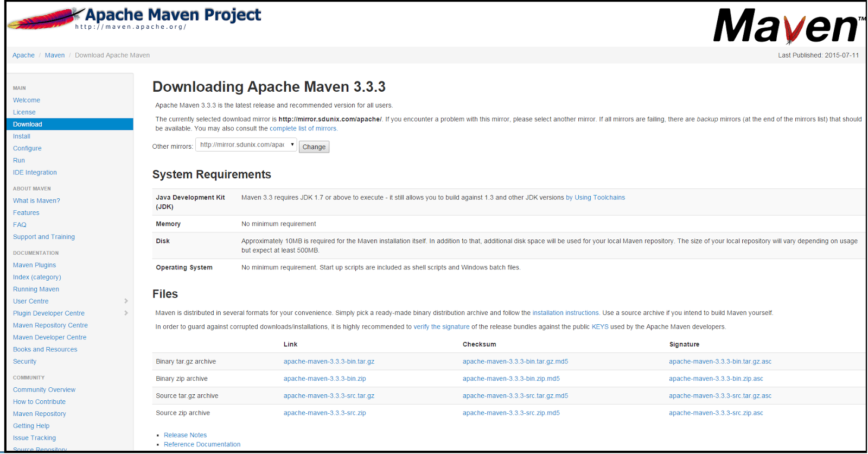Click the Binary zip archive row label
This screenshot has height=454, width=868.
pos(182,379)
